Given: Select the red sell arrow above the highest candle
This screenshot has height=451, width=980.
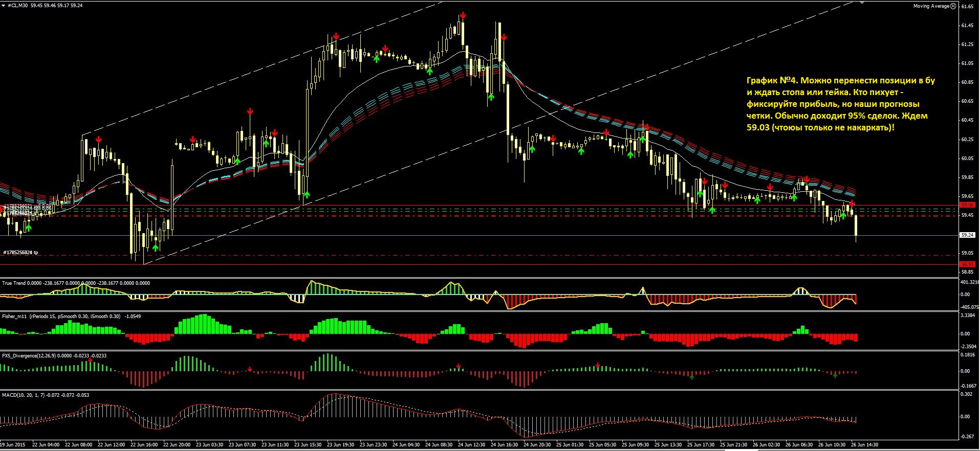Looking at the screenshot, I should click(463, 15).
